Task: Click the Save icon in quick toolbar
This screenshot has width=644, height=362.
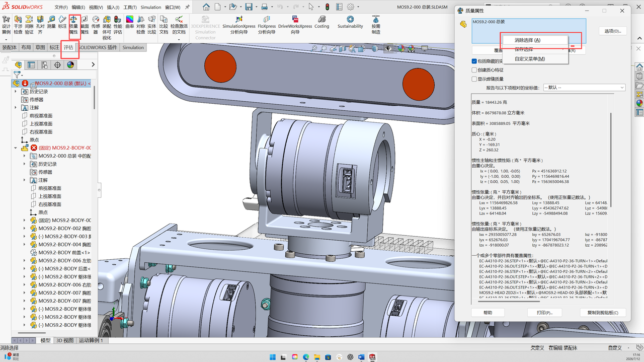Action: 249,7
